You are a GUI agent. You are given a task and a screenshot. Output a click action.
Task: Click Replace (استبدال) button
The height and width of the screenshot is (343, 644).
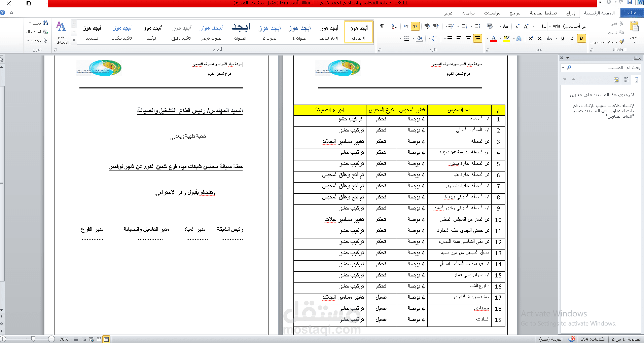click(37, 32)
